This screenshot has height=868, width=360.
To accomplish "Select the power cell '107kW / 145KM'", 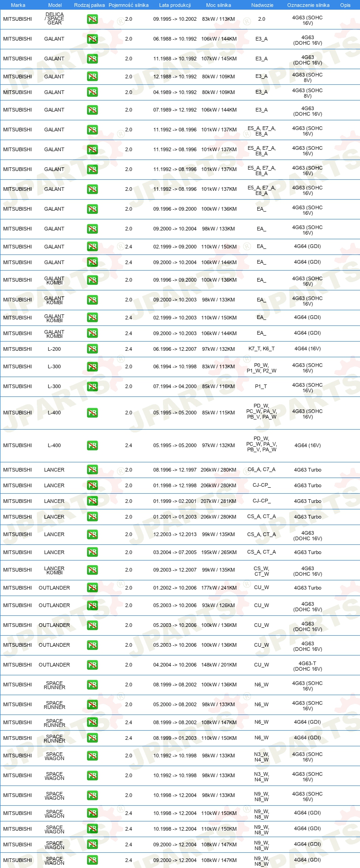I will click(x=219, y=59).
